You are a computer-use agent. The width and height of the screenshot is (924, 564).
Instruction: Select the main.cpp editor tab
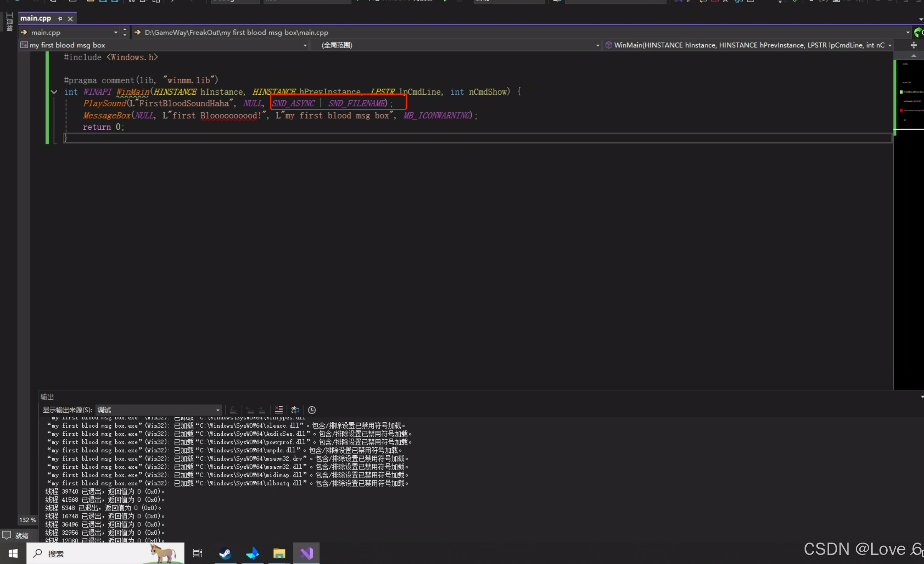[x=36, y=18]
